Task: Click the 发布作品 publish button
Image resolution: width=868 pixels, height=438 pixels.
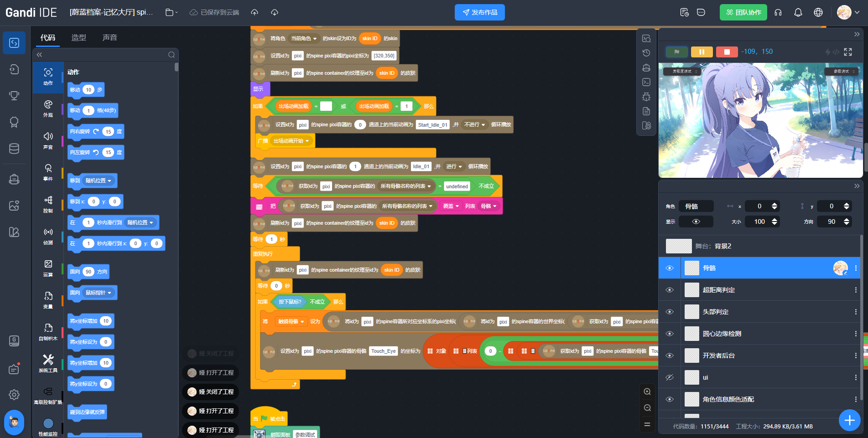Action: pyautogui.click(x=479, y=12)
